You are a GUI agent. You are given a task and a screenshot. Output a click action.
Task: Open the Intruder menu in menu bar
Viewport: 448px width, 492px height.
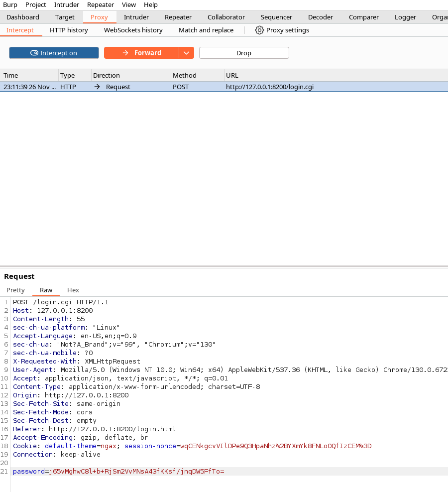tap(67, 4)
